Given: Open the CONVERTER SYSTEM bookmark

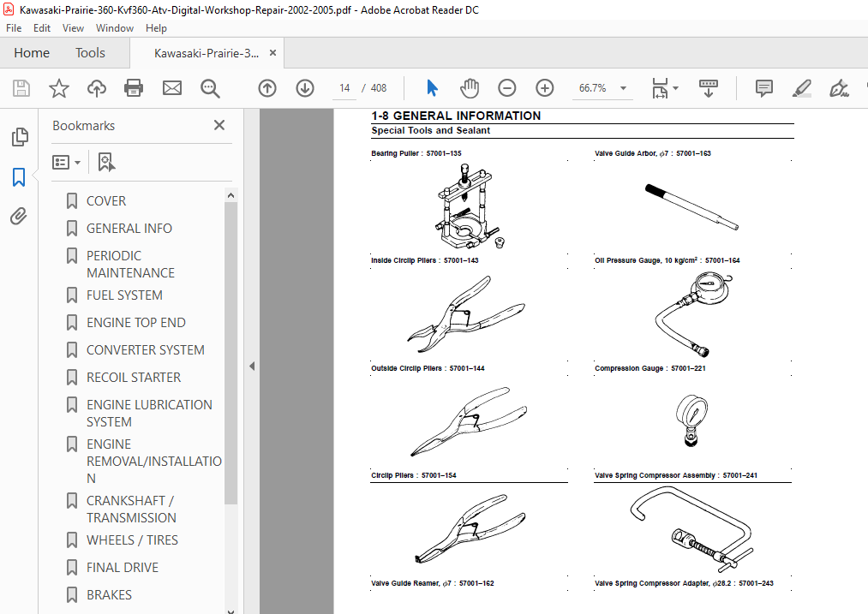Looking at the screenshot, I should tap(145, 350).
